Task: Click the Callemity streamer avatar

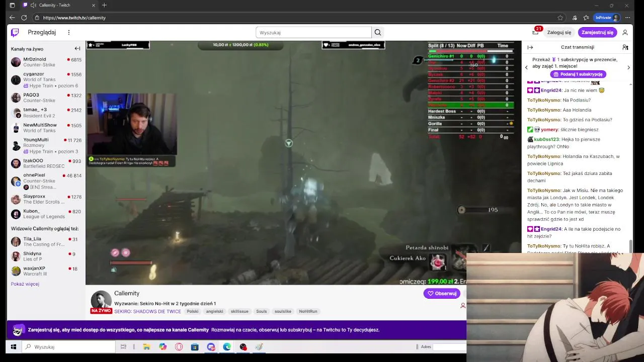Action: tap(101, 300)
